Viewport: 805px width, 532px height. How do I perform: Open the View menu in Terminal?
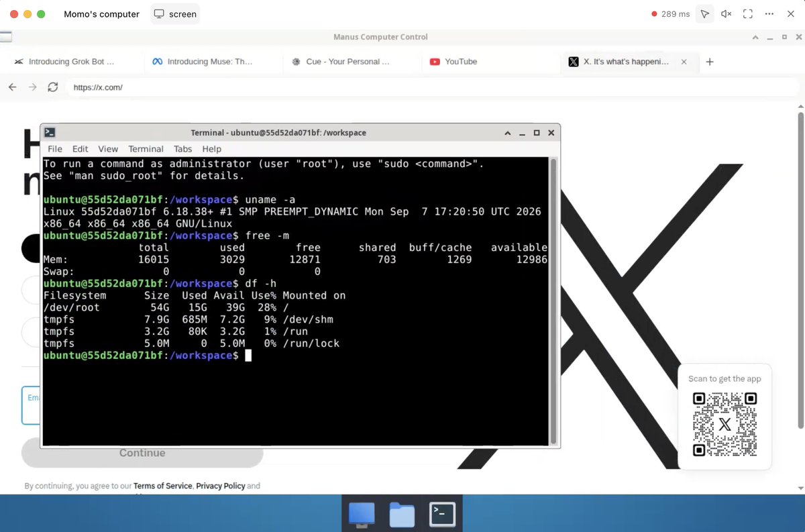(108, 149)
